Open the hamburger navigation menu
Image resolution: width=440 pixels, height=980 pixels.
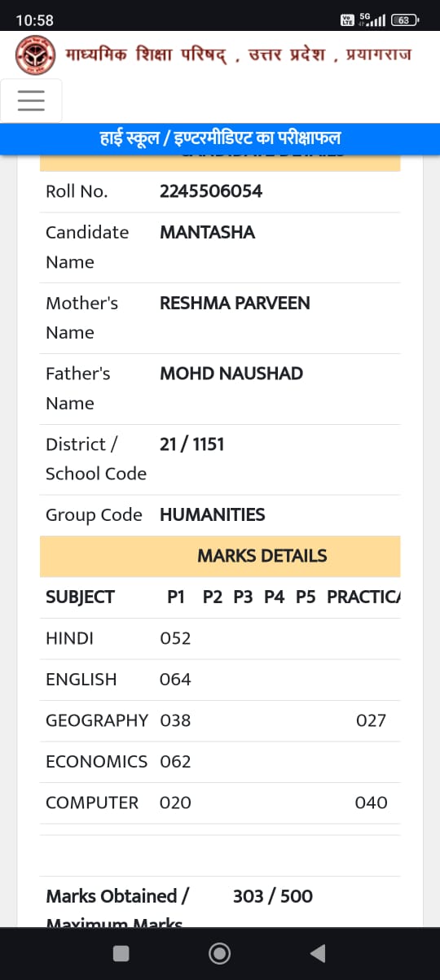point(31,100)
